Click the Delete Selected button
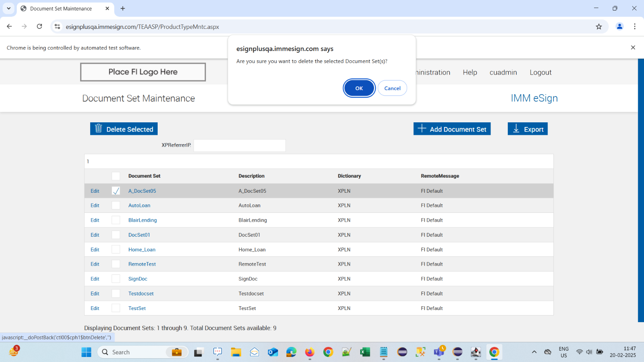 124,129
